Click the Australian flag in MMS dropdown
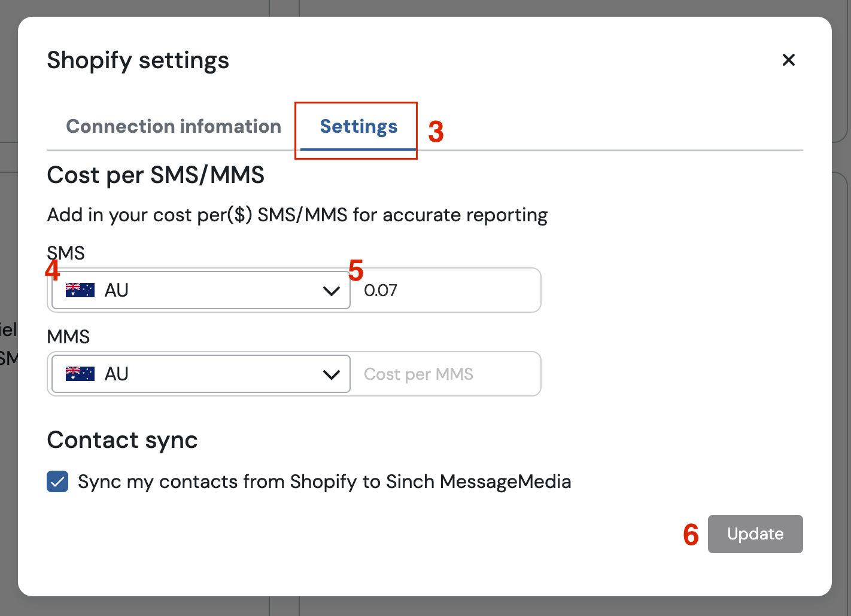This screenshot has width=851, height=616. click(x=80, y=374)
